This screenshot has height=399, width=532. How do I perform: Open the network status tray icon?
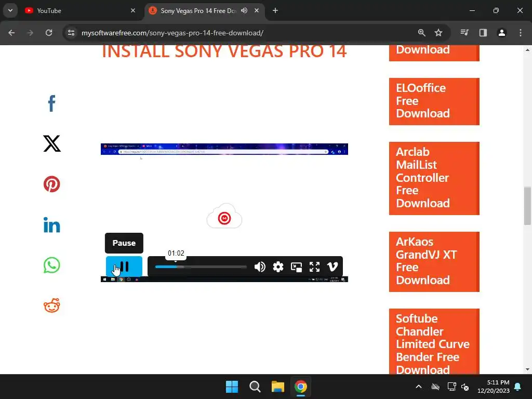click(451, 387)
